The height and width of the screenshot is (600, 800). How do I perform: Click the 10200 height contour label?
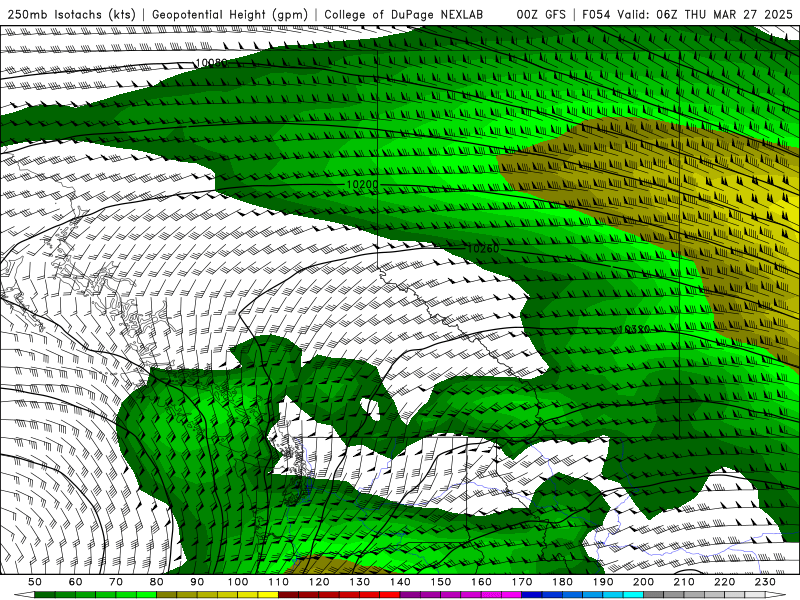(x=362, y=184)
